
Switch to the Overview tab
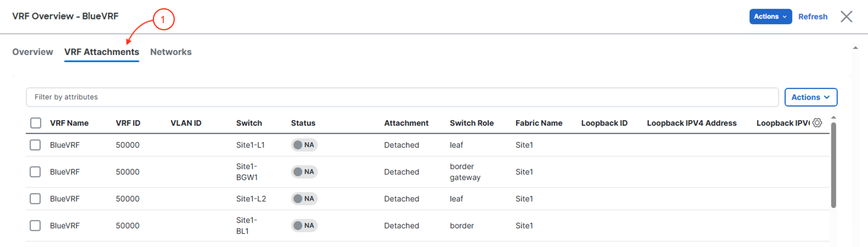pyautogui.click(x=33, y=52)
